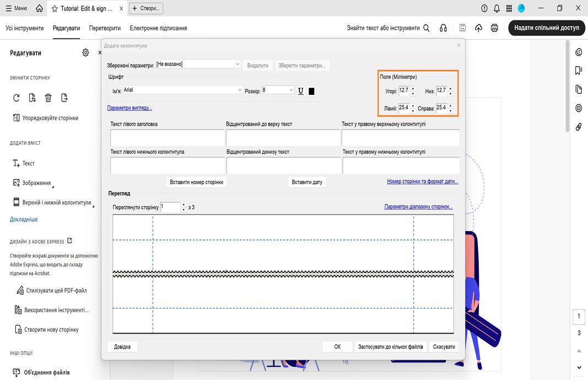Star the Tutorial: Edit & sign tab
Image resolution: width=588 pixels, height=380 pixels.
[55, 9]
